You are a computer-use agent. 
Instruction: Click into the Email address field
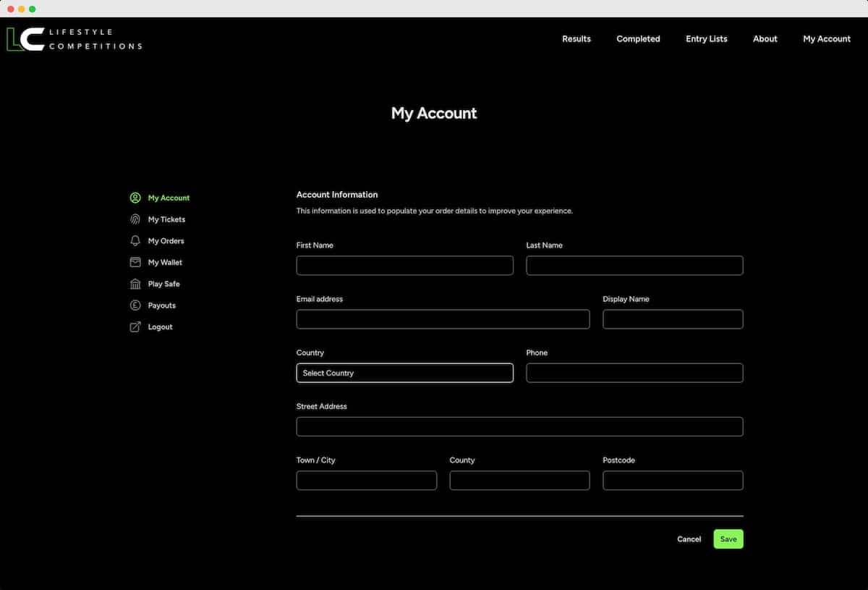click(443, 319)
